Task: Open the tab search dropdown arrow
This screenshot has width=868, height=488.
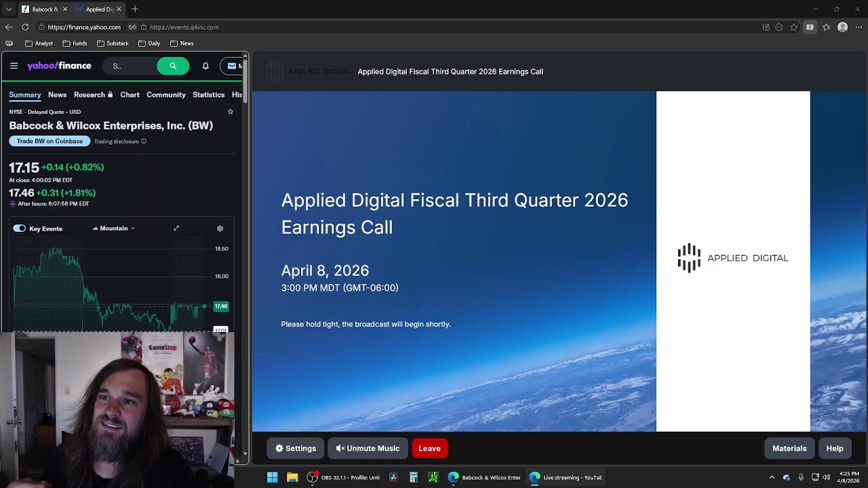Action: [9, 9]
